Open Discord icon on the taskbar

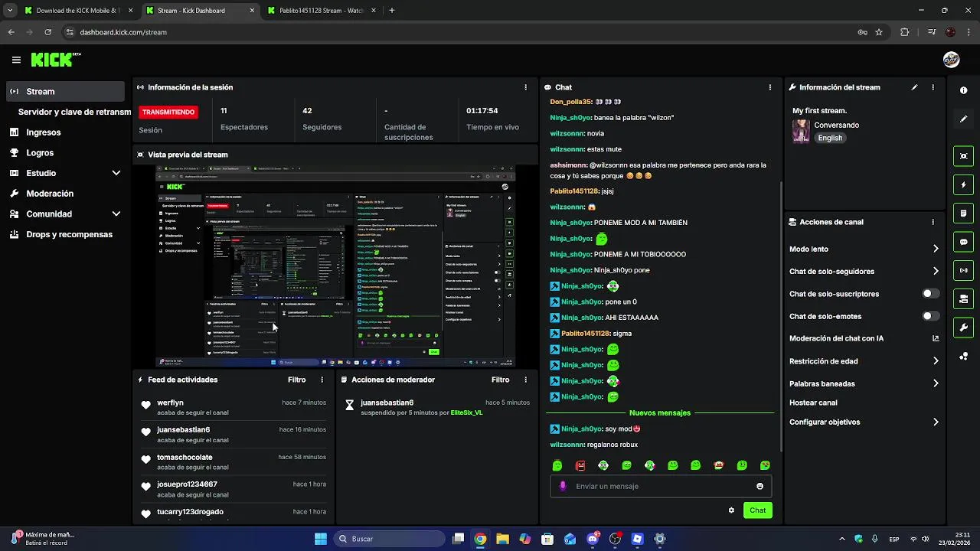593,539
